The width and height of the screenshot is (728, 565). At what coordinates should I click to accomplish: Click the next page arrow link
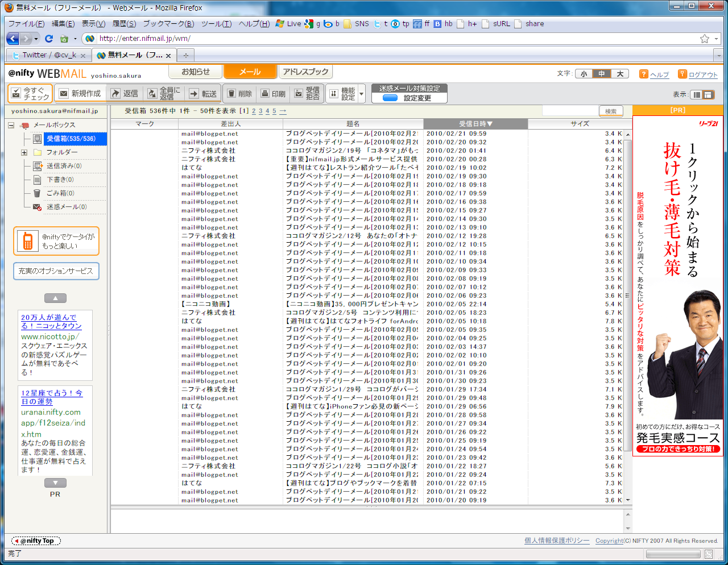pyautogui.click(x=283, y=111)
